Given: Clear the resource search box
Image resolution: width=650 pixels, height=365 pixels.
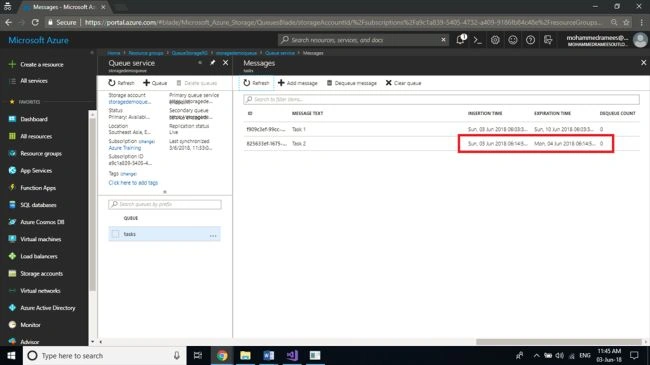Looking at the screenshot, I should [443, 40].
